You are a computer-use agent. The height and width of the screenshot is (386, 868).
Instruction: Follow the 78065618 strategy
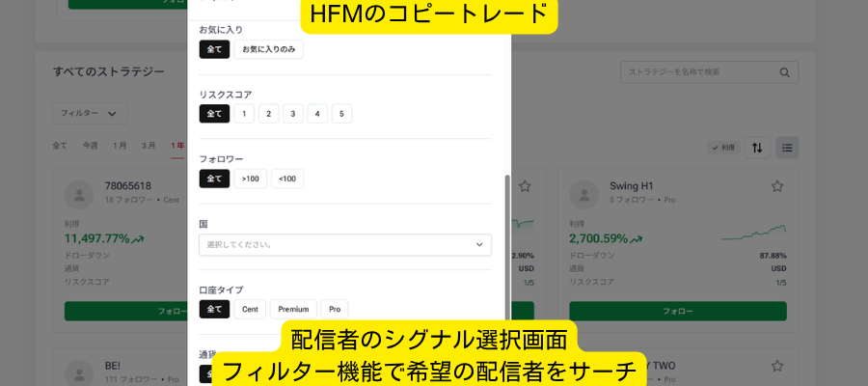point(125,312)
